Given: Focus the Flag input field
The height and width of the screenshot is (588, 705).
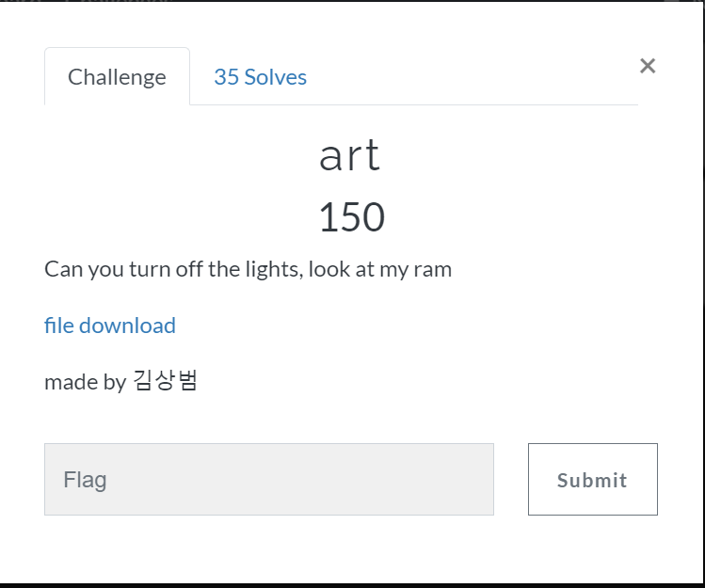Looking at the screenshot, I should click(x=268, y=480).
